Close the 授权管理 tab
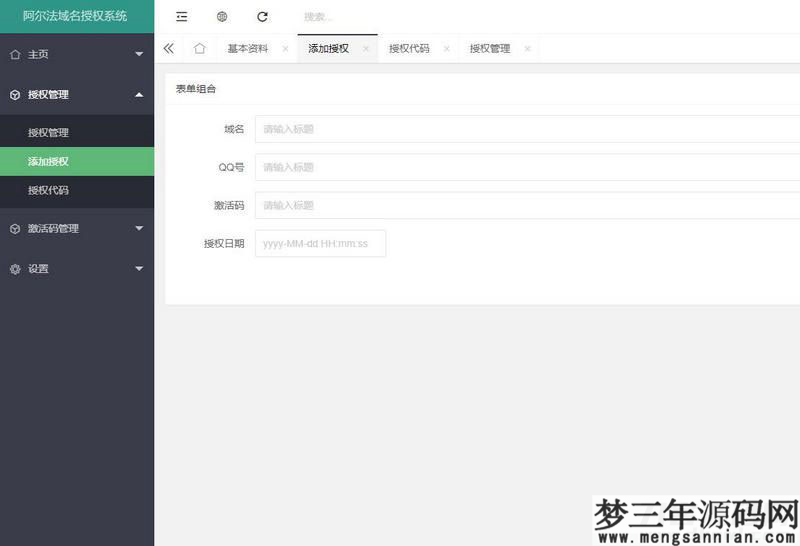 click(528, 48)
